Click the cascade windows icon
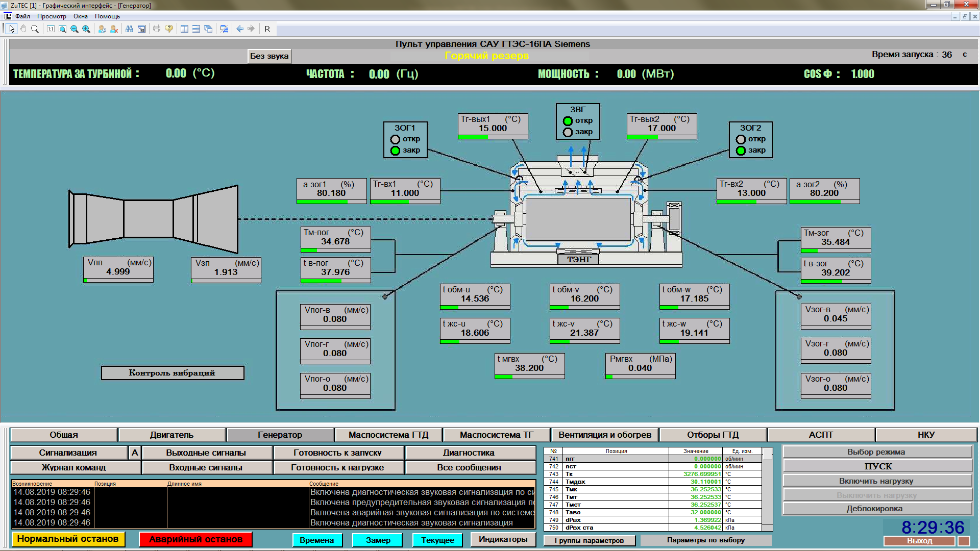 point(208,29)
